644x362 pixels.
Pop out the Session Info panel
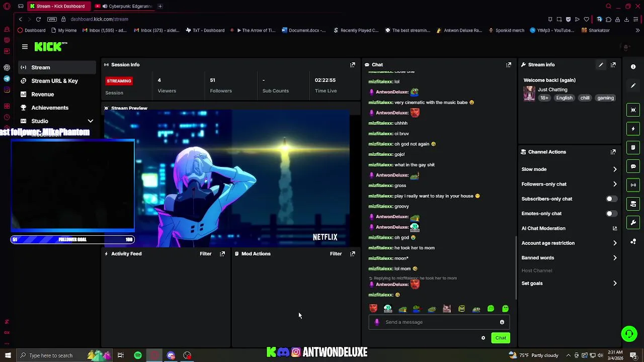coord(353,65)
